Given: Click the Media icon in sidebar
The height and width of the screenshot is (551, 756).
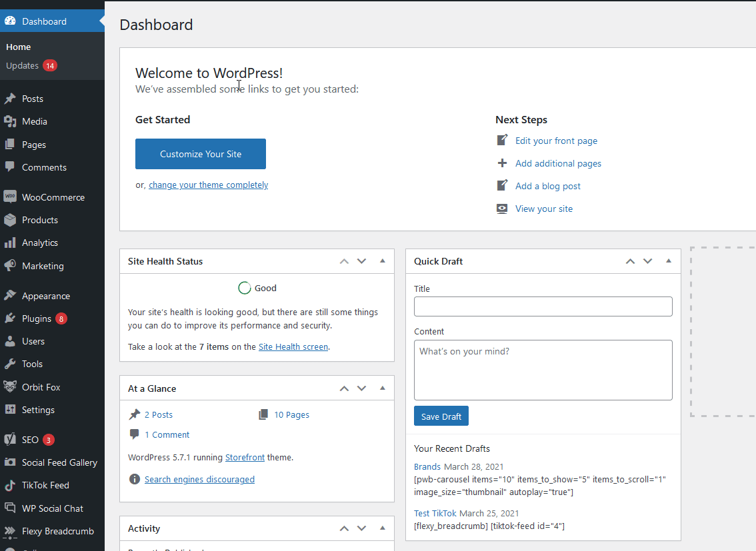Looking at the screenshot, I should pos(10,121).
